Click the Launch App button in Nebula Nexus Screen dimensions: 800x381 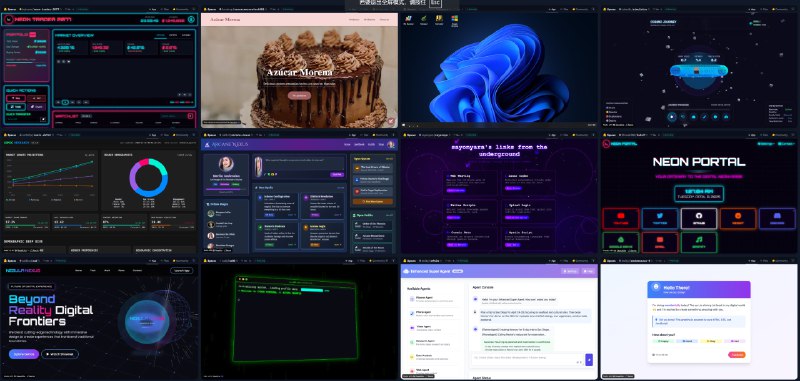point(183,271)
